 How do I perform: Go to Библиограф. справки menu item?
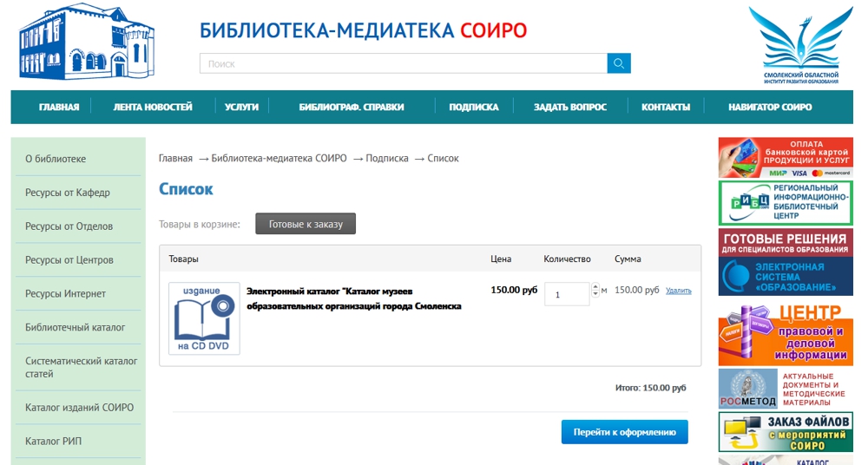tap(352, 107)
